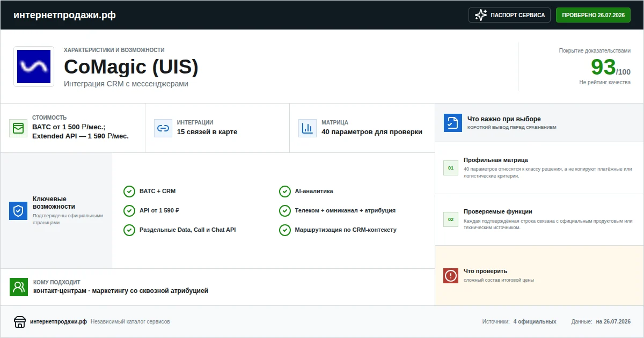The width and height of the screenshot is (644, 338).
Task: Click the Профильная матрица heading
Action: (496, 160)
